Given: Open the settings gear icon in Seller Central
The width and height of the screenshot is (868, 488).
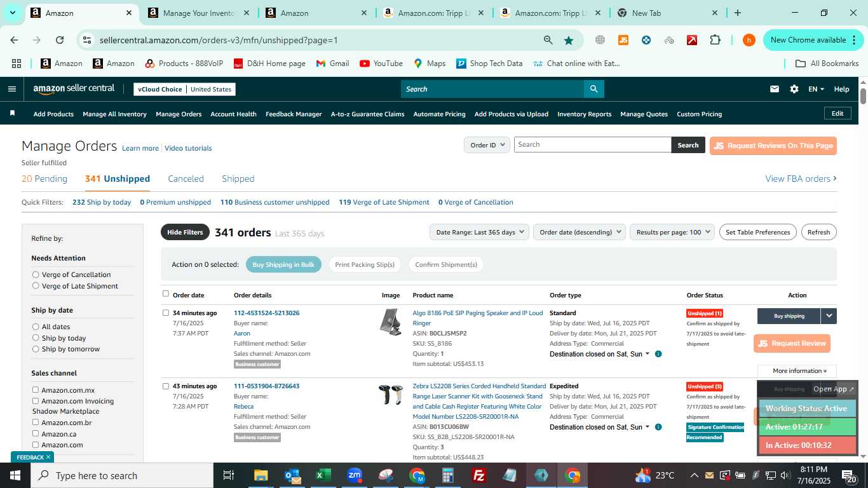Looking at the screenshot, I should [794, 89].
